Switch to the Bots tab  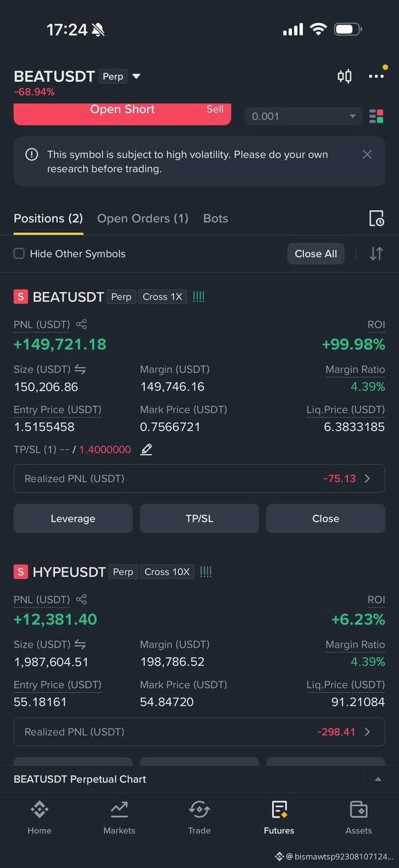215,218
